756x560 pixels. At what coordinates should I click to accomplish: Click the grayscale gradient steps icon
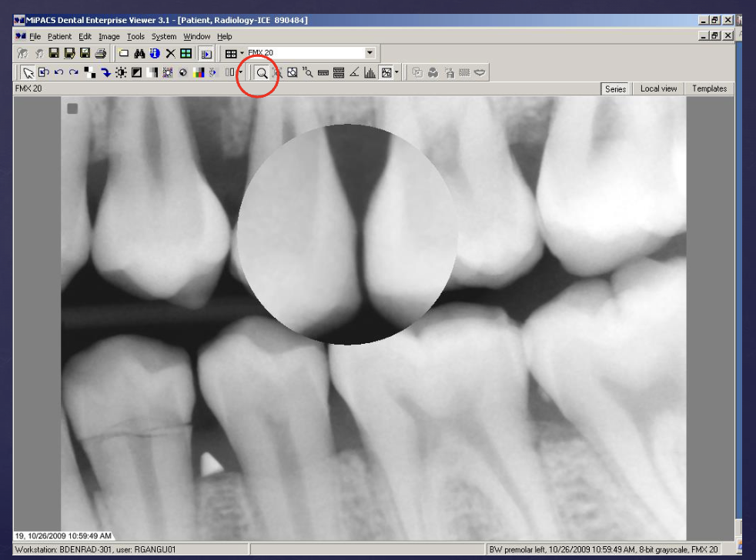[152, 73]
